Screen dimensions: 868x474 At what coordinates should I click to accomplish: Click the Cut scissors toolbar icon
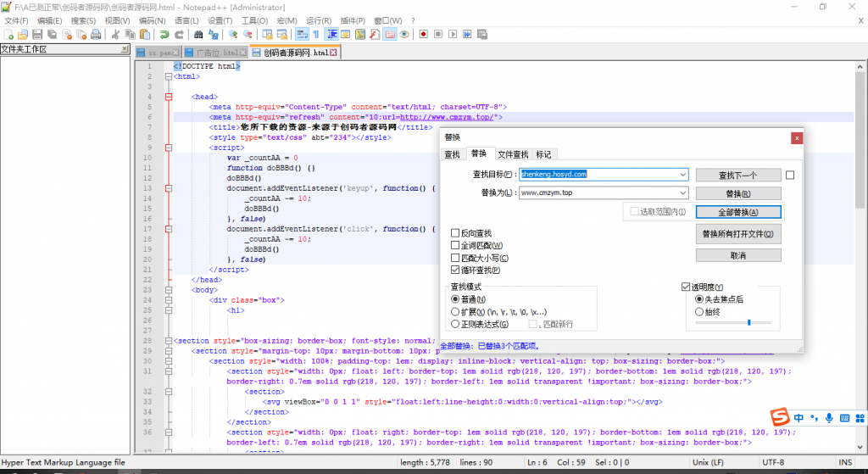(115, 35)
